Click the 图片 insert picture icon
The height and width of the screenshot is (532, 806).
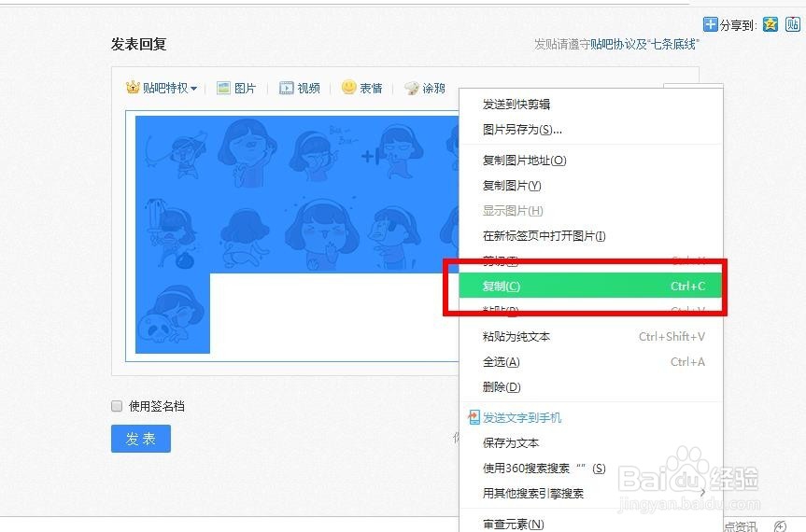[x=223, y=88]
